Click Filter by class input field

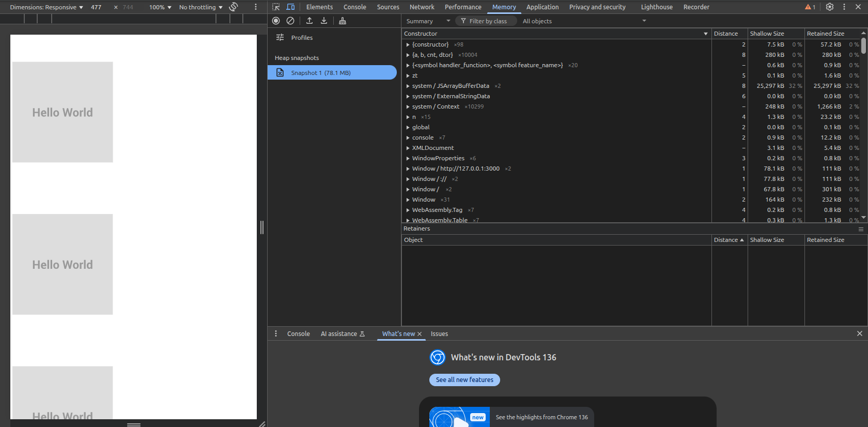486,21
